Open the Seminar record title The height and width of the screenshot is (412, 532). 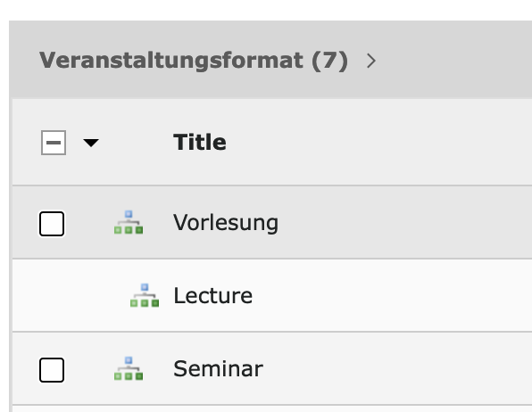coord(218,368)
